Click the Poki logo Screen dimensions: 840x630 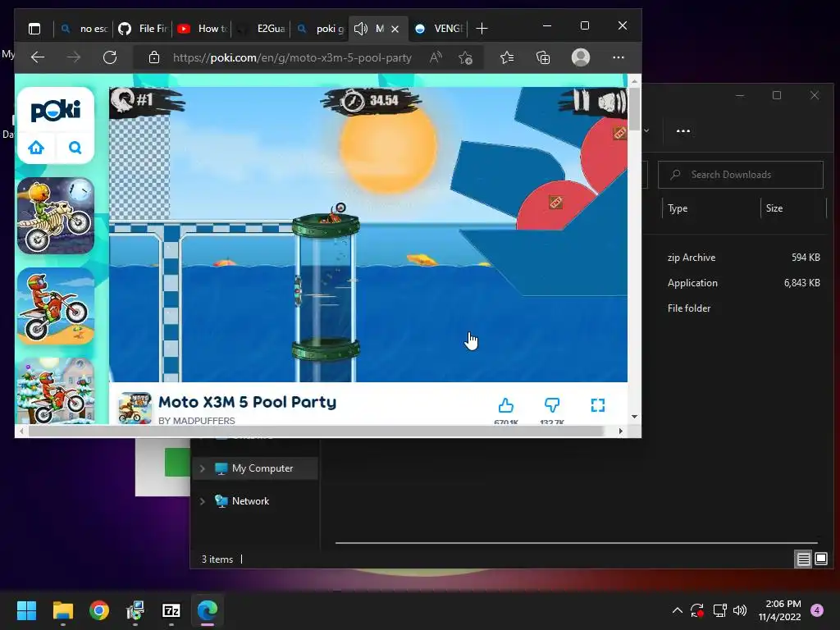point(56,111)
